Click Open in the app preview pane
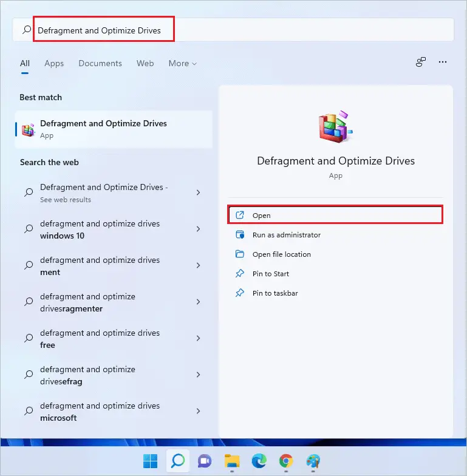The height and width of the screenshot is (476, 467). (335, 215)
